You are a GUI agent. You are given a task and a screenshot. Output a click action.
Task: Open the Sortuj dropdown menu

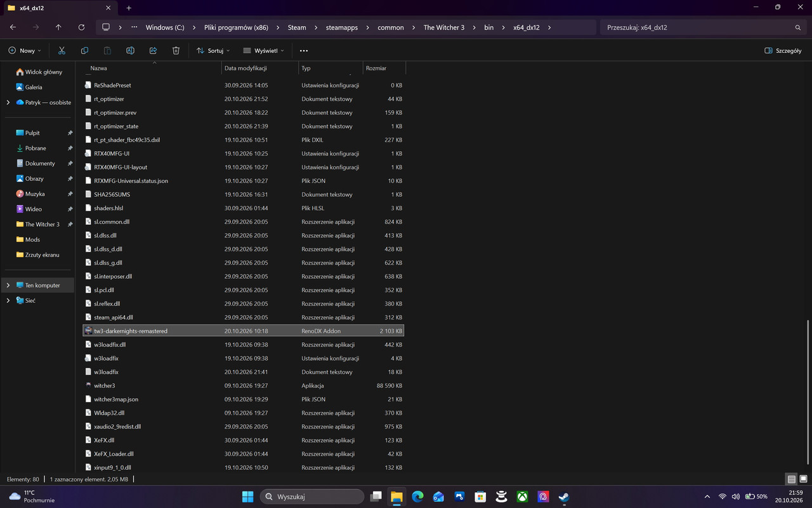pyautogui.click(x=213, y=50)
